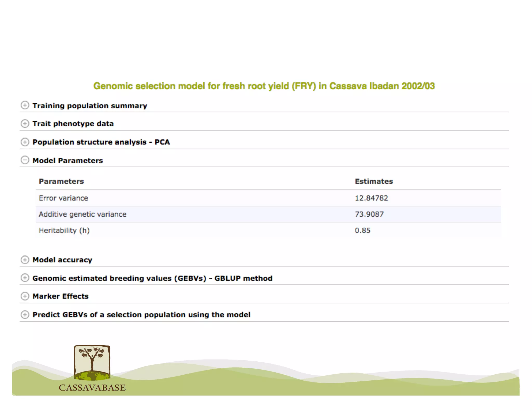Click the Error variance estimate 12.84782

pos(371,198)
